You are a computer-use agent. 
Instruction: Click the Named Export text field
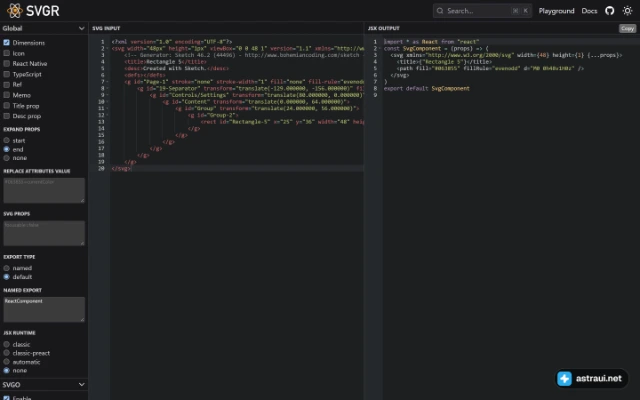pyautogui.click(x=44, y=309)
